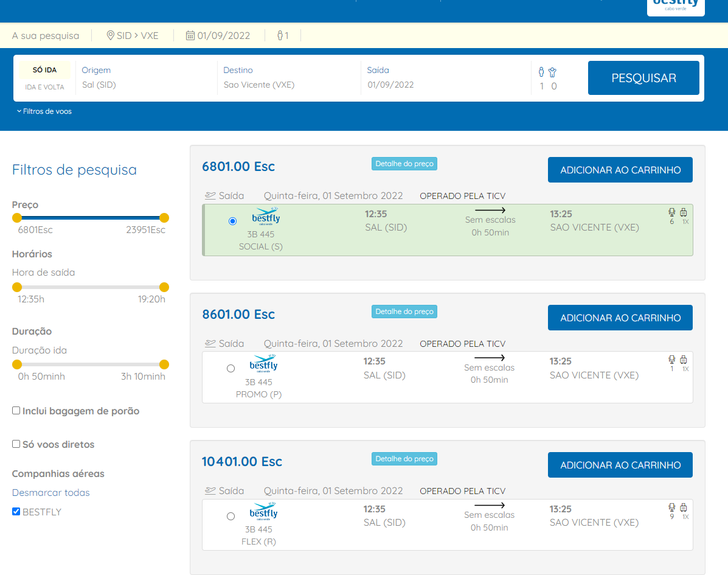Image resolution: width=728 pixels, height=575 pixels.
Task: Click the PESQUISAR button
Action: pyautogui.click(x=643, y=78)
